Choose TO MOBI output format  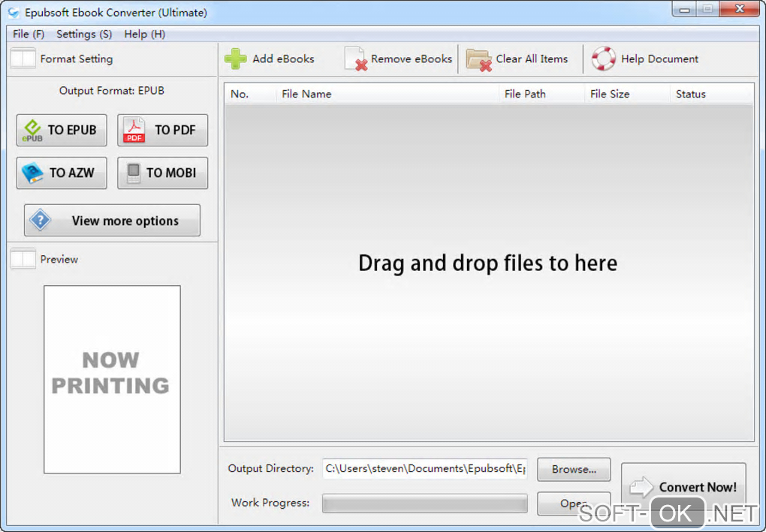[163, 173]
